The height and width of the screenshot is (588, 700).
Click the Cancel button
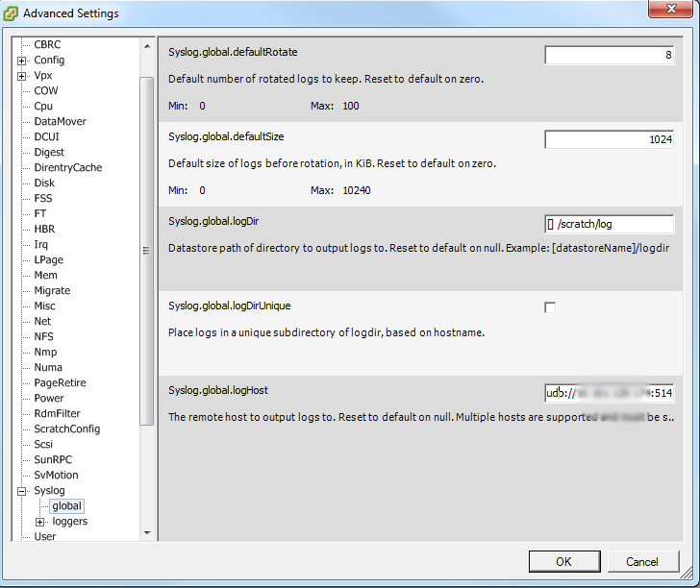[x=642, y=561]
